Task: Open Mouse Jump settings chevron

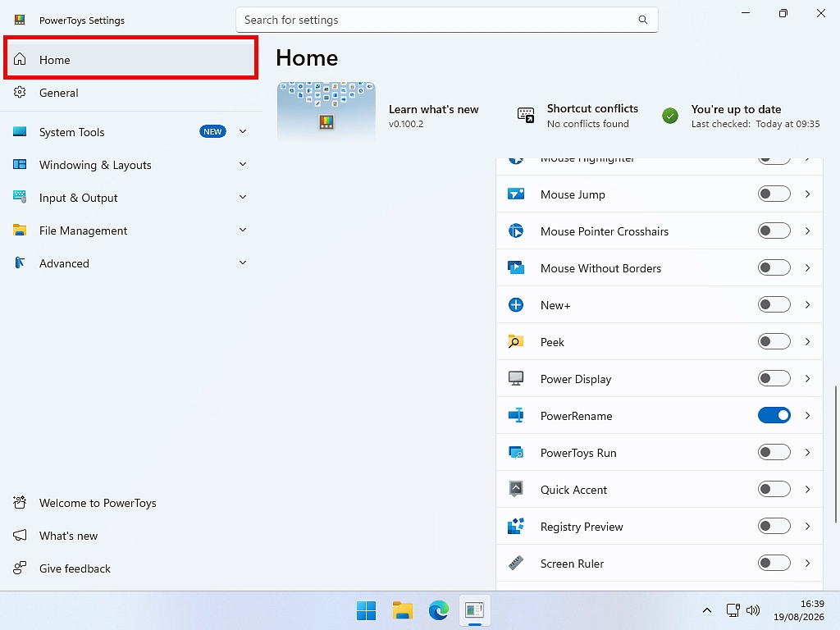Action: (807, 194)
